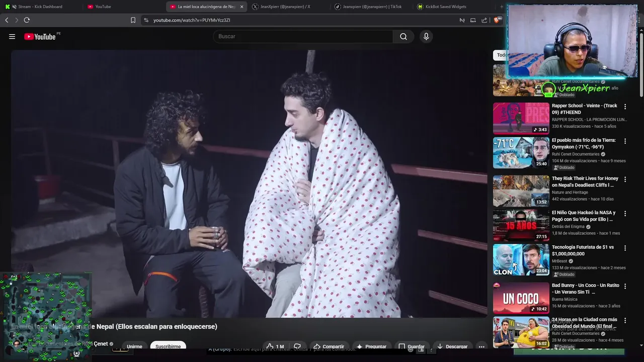Switch to KickBot Saved Widgets tab

tap(453, 7)
